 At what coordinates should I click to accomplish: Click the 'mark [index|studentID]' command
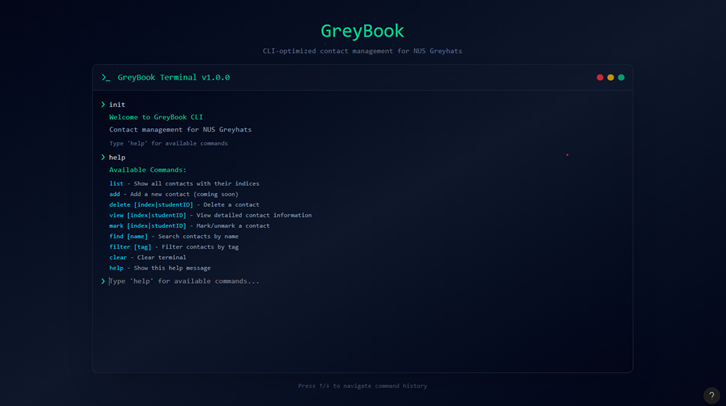(148, 225)
